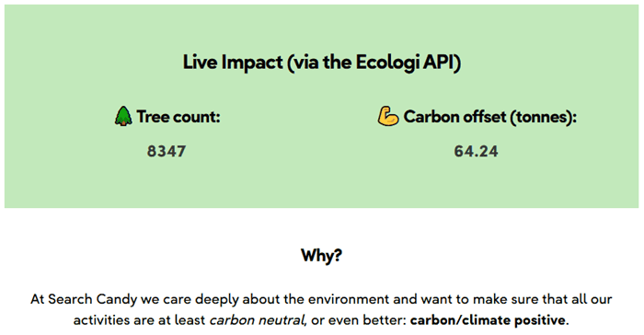This screenshot has width=644, height=335.
Task: Click the bold carbon/climate positive text
Action: click(x=488, y=319)
